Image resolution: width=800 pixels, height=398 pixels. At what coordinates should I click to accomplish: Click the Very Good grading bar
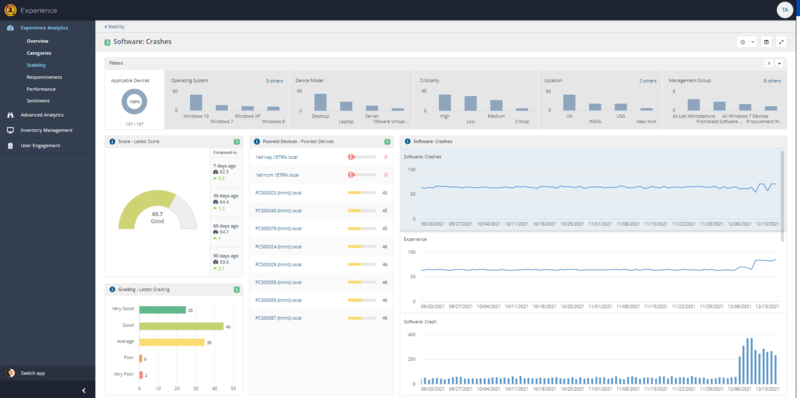pyautogui.click(x=163, y=310)
